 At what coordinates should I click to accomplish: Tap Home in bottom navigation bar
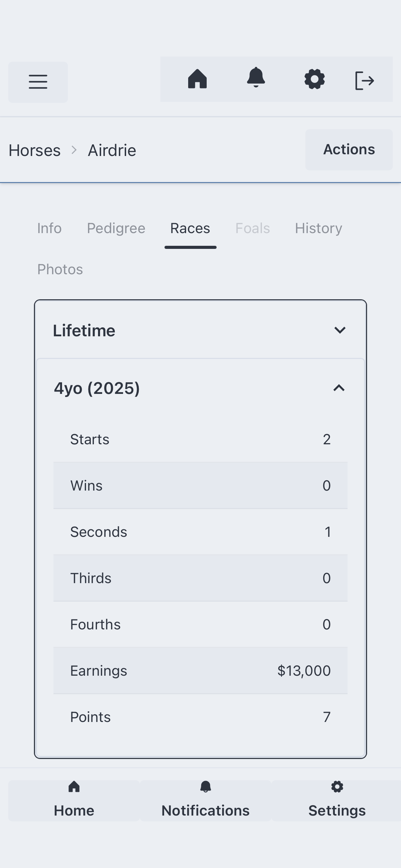tap(74, 801)
